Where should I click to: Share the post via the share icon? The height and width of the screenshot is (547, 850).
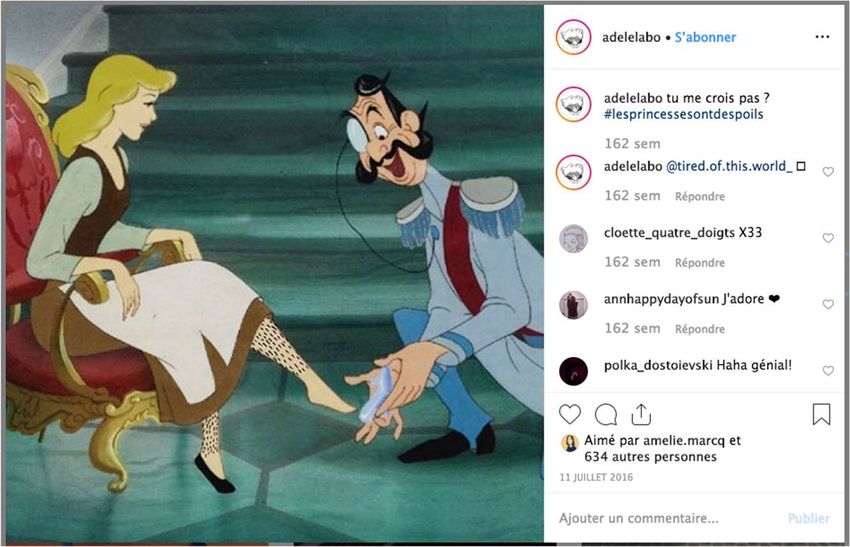coord(641,415)
